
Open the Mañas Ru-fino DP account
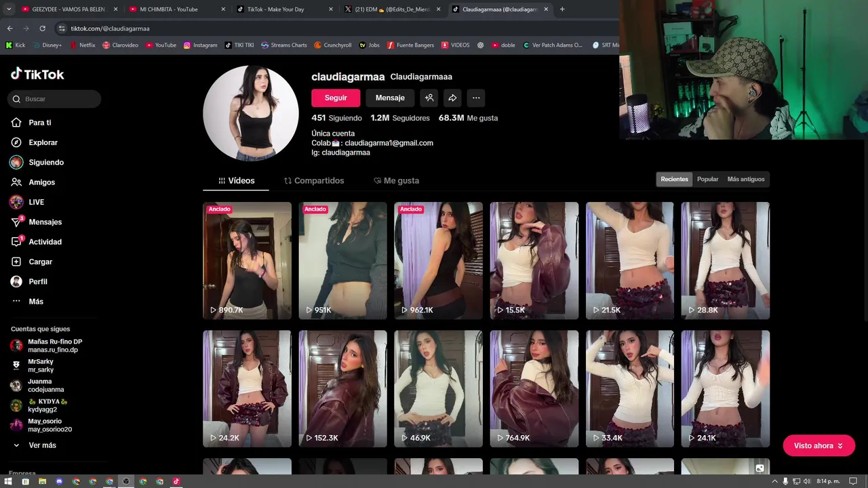coord(46,346)
